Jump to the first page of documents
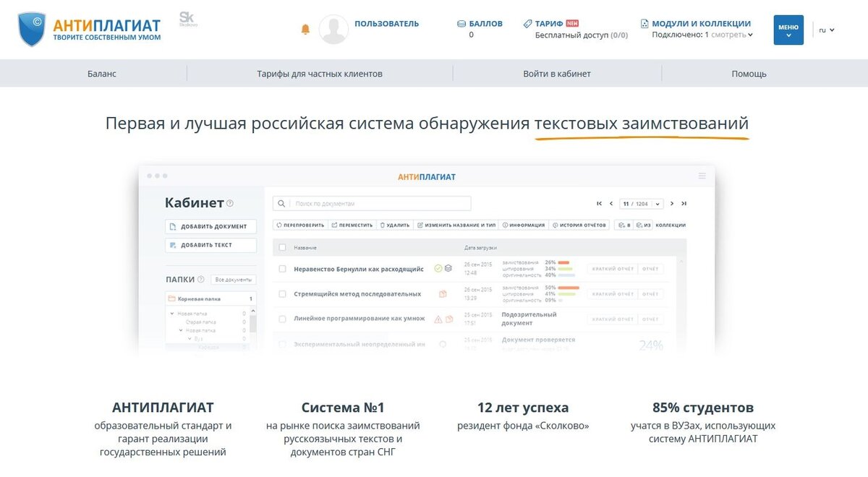Viewport: 868px width, 477px height. point(599,204)
